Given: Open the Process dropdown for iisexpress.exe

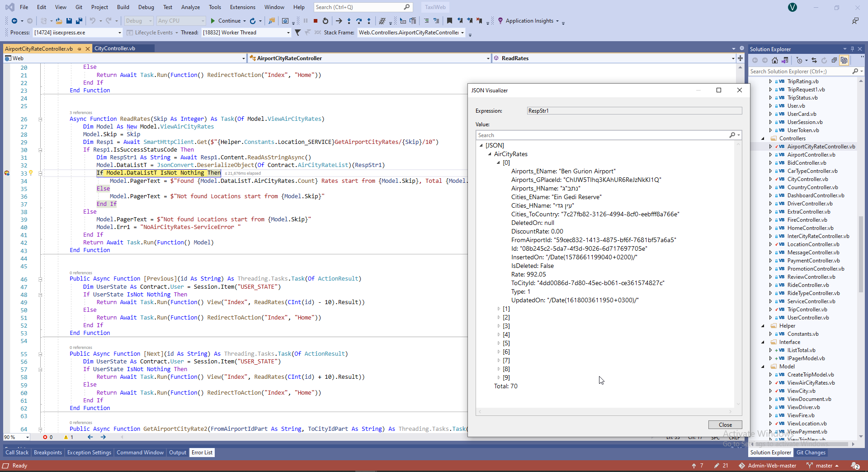Looking at the screenshot, I should pyautogui.click(x=119, y=33).
